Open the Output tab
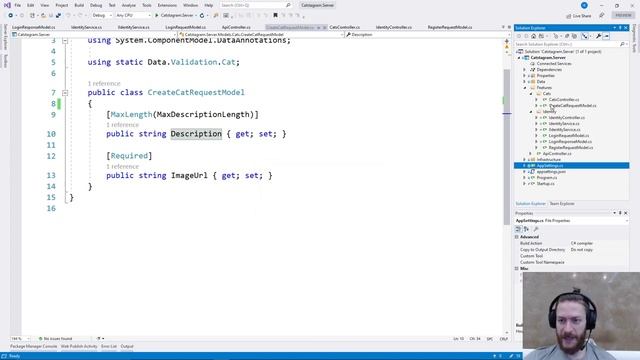 127,347
